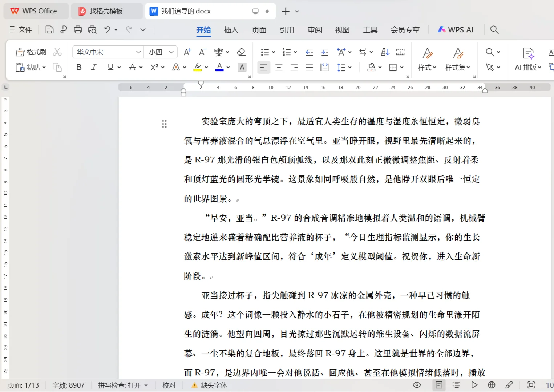Open the Find and Replace search icon

[489, 52]
